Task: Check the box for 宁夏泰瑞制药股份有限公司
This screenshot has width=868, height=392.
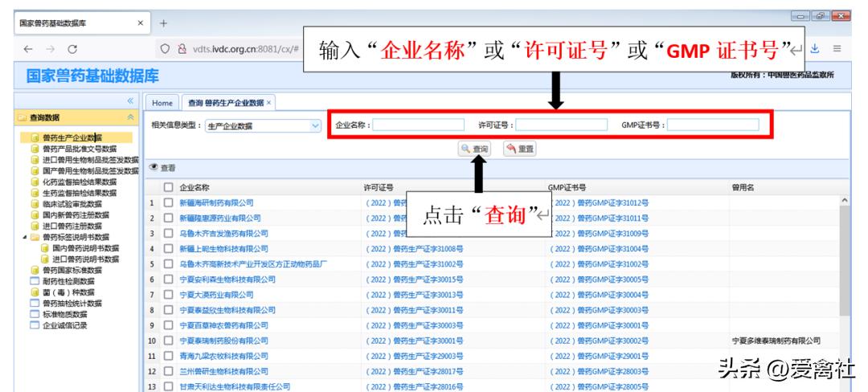Action: (x=168, y=341)
